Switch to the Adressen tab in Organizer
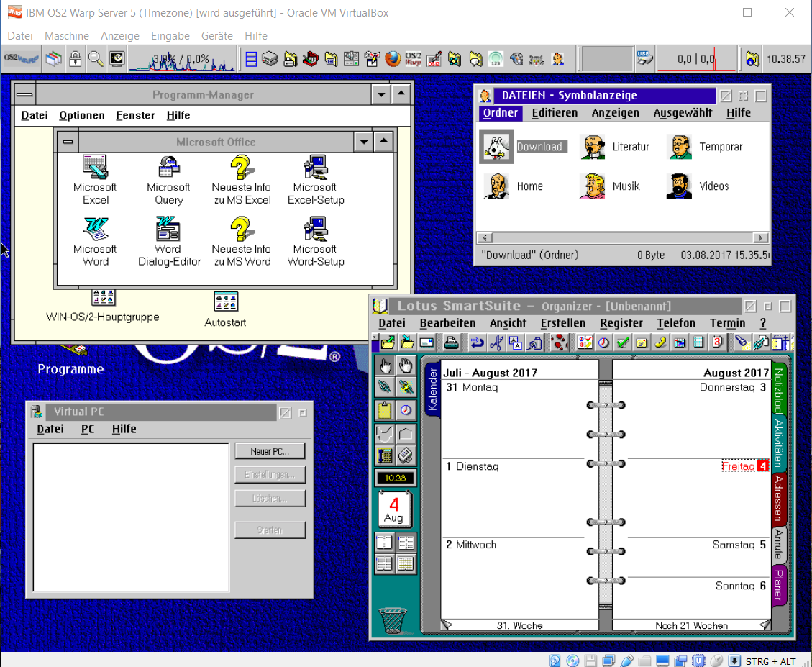The height and width of the screenshot is (667, 812). [778, 499]
